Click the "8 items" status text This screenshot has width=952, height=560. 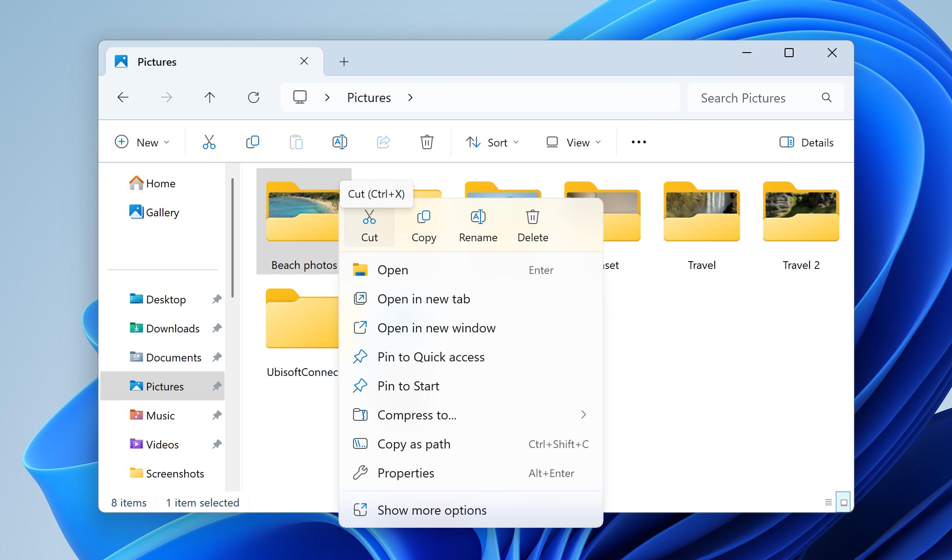click(129, 502)
